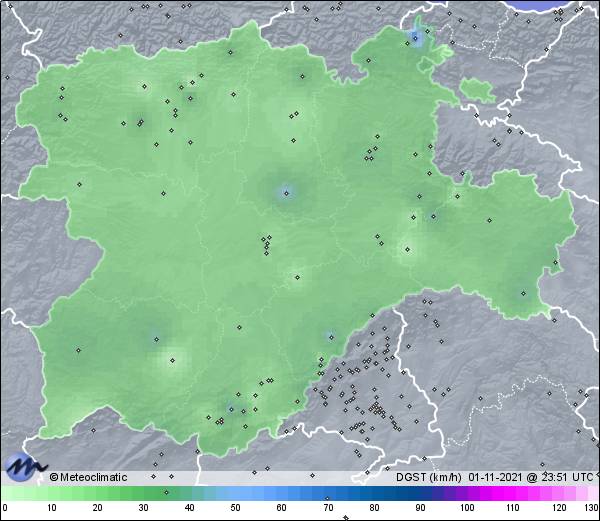Click the station marker overlapping the legend near 35

(x=166, y=492)
